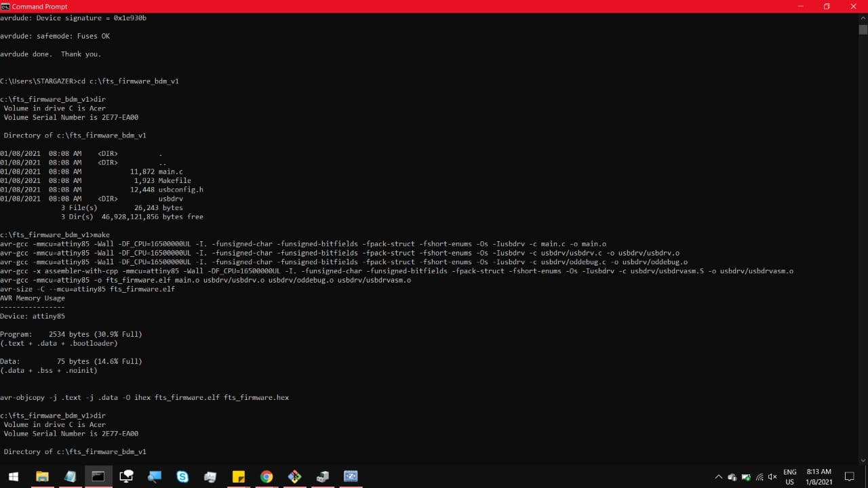Change the ENG US input language
The height and width of the screenshot is (488, 868).
point(790,476)
